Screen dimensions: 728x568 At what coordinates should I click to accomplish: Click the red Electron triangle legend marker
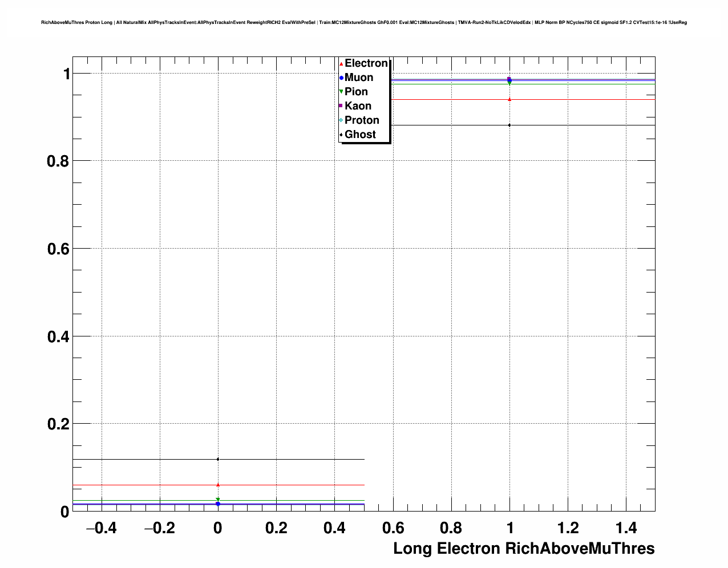point(341,63)
